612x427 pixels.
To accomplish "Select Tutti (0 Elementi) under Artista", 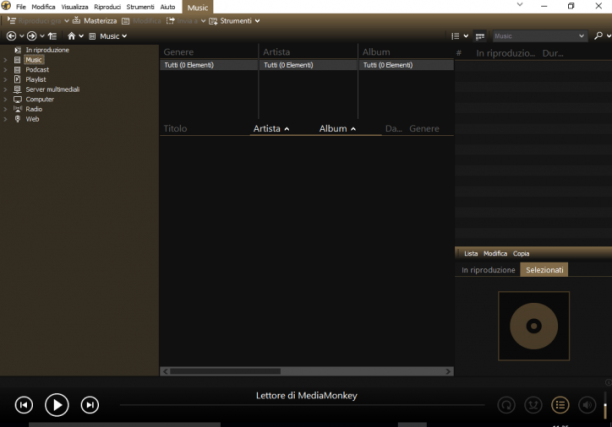I will (x=308, y=65).
